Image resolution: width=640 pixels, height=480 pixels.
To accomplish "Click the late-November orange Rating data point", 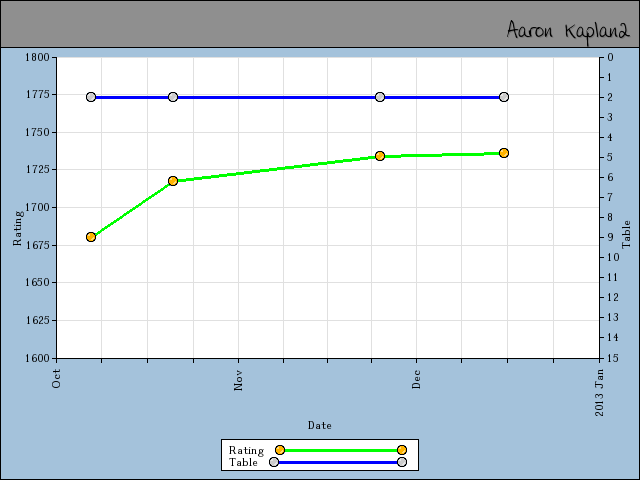I will click(380, 156).
